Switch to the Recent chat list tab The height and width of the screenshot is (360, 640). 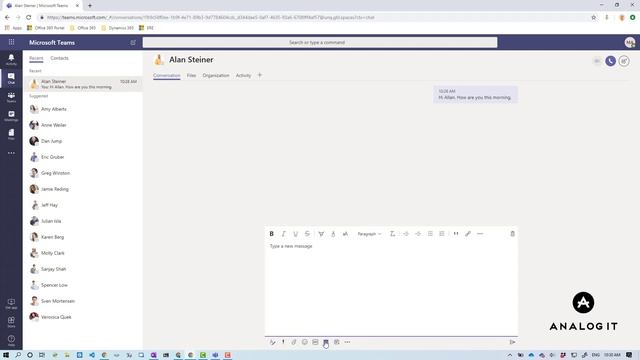pos(36,58)
